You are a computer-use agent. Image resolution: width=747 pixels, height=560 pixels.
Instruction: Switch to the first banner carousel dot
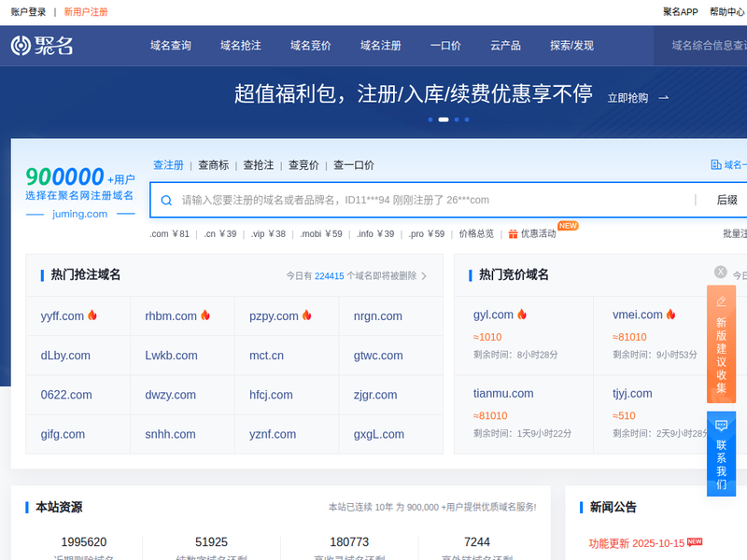[x=430, y=119]
